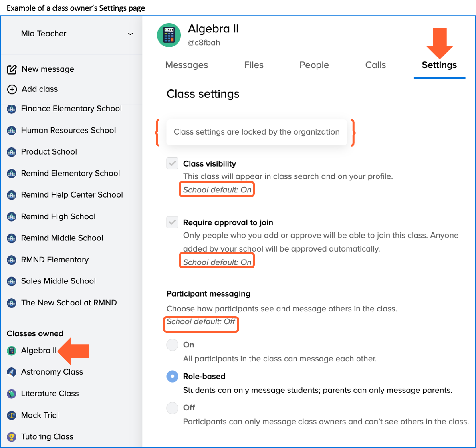Click the New message compose icon

click(12, 69)
